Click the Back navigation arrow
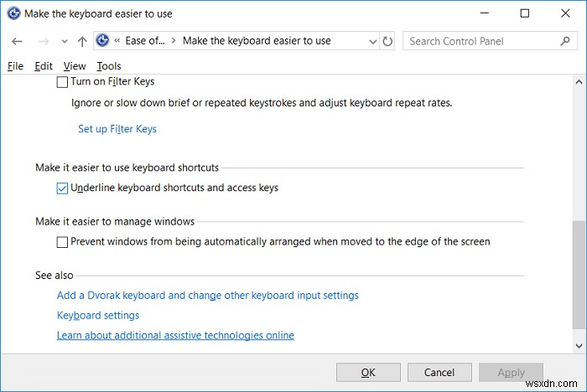The height and width of the screenshot is (392, 587). (18, 41)
